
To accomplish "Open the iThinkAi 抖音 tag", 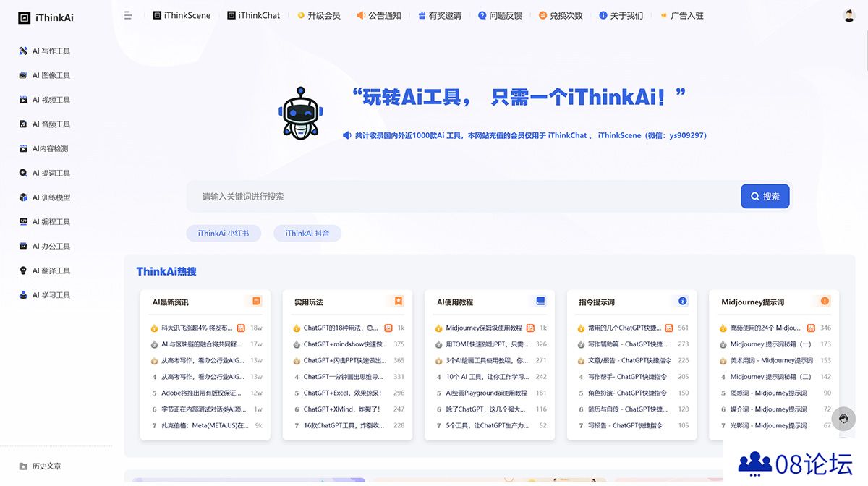I will coord(307,234).
